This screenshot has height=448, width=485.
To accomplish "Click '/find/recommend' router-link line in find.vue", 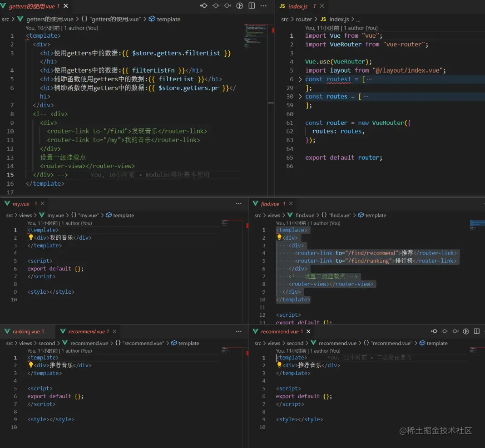I will click(376, 253).
